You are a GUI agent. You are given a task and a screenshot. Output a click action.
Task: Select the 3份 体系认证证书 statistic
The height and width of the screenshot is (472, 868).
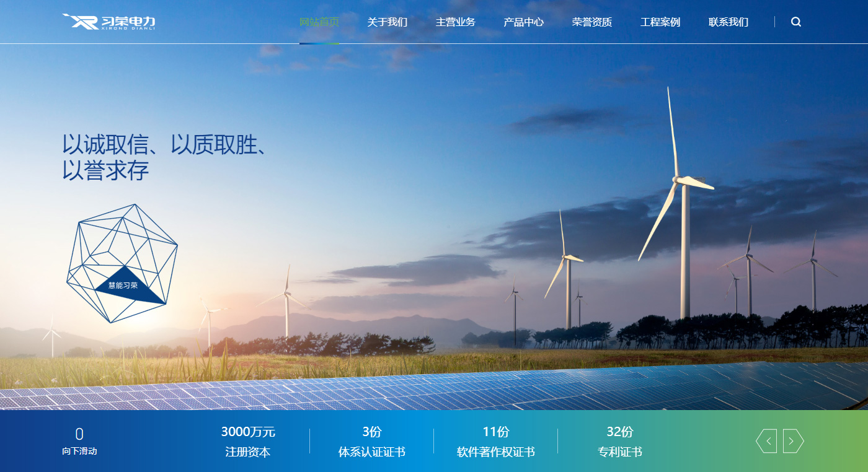(x=372, y=441)
